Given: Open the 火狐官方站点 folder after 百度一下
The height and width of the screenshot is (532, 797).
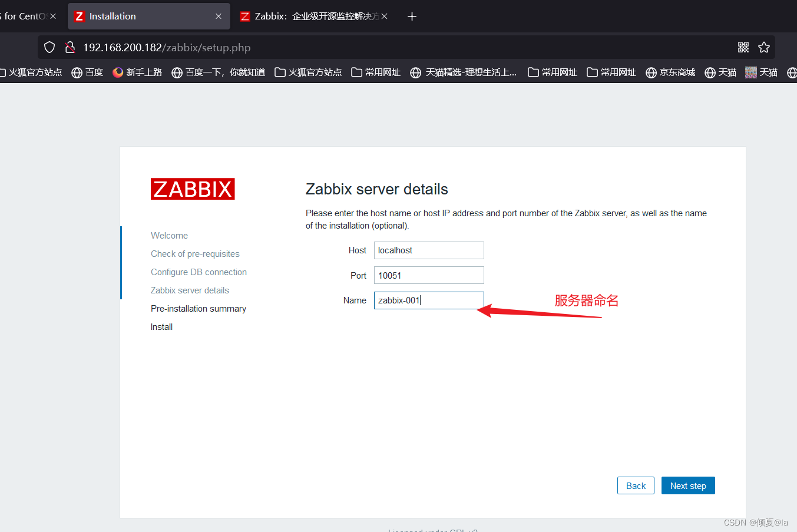Looking at the screenshot, I should (x=308, y=72).
